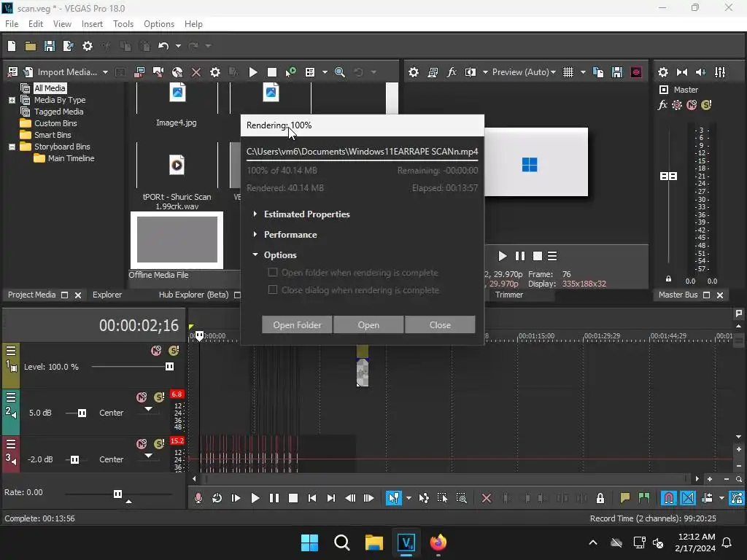Close the rendering dialog with Close button
Image resolution: width=747 pixels, height=560 pixels.
tap(440, 324)
